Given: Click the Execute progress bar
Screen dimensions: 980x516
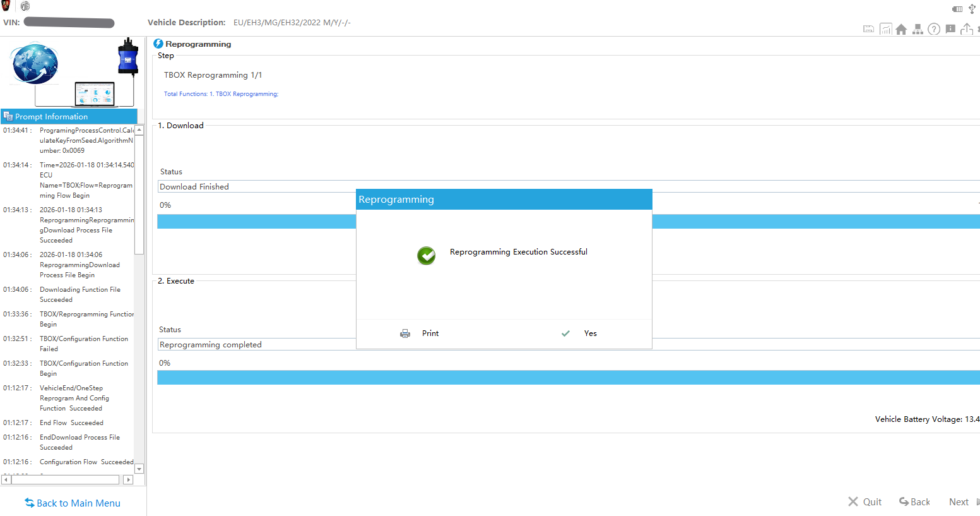Looking at the screenshot, I should (568, 378).
